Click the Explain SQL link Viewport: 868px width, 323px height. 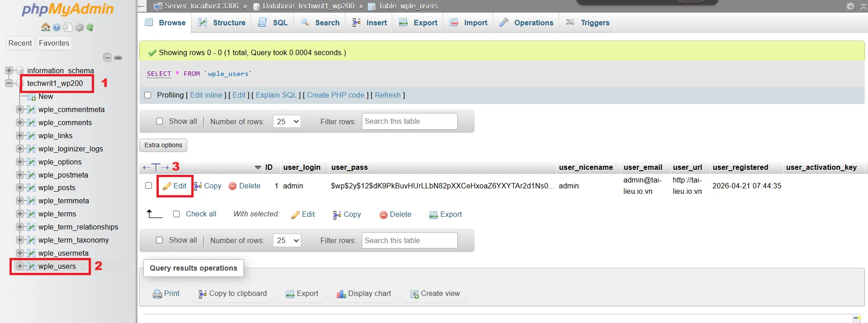276,95
